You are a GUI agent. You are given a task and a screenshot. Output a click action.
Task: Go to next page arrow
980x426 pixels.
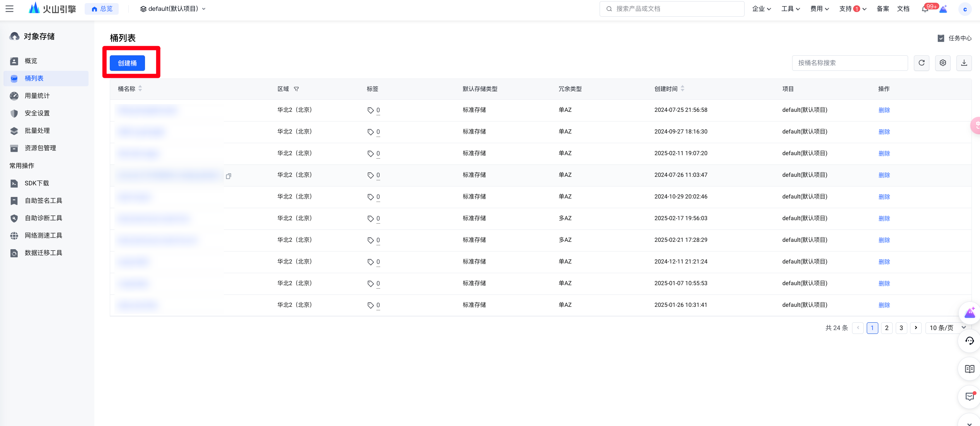coord(916,328)
